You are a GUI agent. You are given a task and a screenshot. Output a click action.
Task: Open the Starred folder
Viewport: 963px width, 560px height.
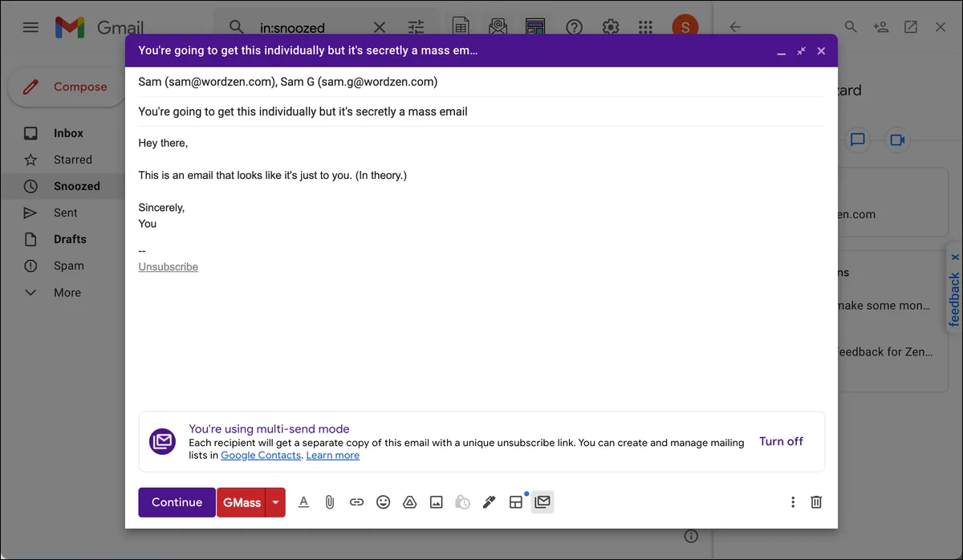[72, 160]
